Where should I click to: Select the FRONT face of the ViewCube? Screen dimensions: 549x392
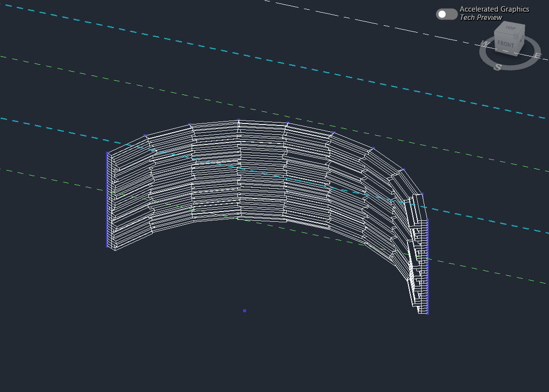[x=506, y=44]
